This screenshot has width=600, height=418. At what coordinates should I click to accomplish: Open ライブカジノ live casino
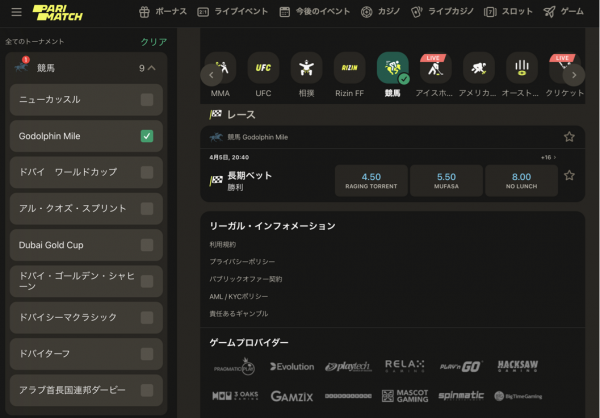tap(442, 12)
